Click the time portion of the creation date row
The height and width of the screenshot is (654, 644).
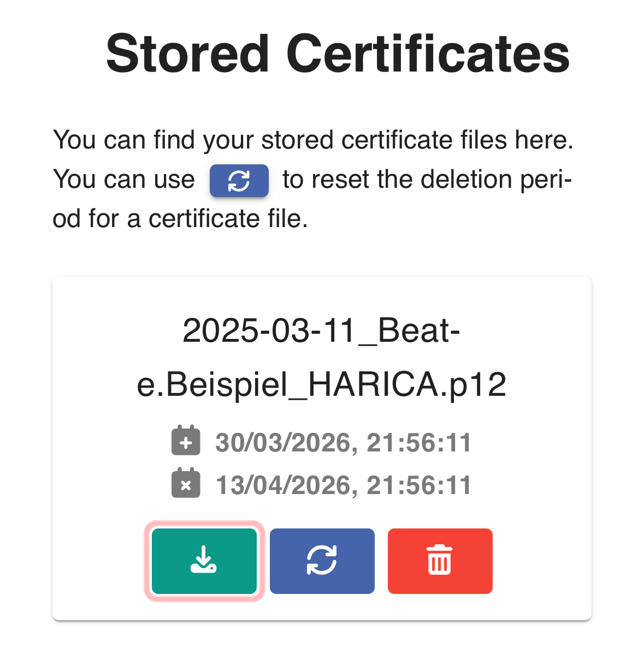[419, 442]
